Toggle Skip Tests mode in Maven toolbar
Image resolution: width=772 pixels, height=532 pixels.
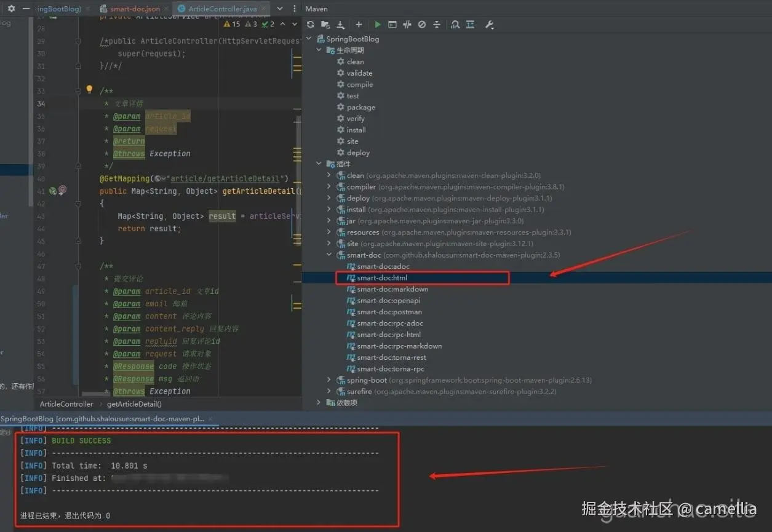pos(422,25)
